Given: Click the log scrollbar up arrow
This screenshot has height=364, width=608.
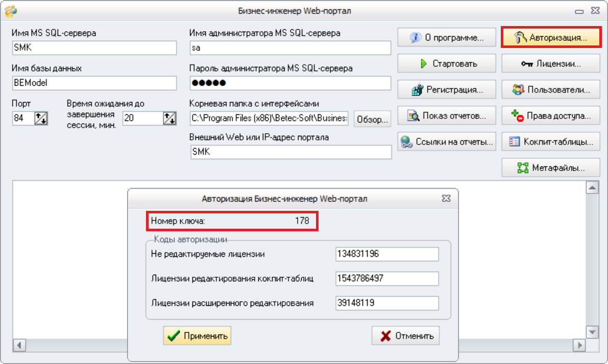Looking at the screenshot, I should tap(592, 188).
